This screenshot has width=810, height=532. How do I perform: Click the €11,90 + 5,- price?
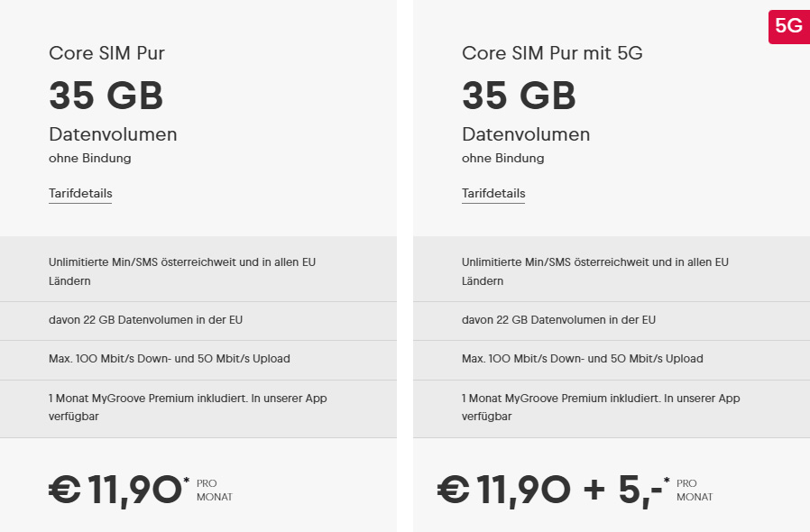(x=550, y=490)
